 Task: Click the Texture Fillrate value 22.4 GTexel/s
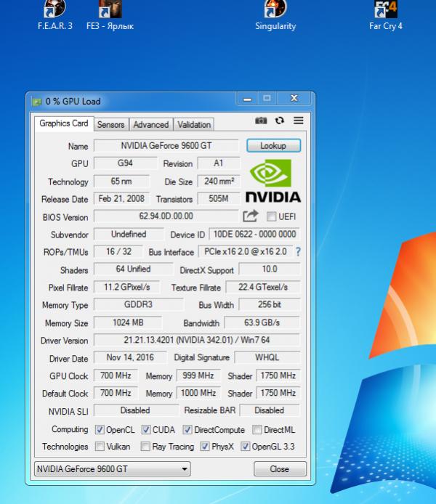[x=263, y=287]
